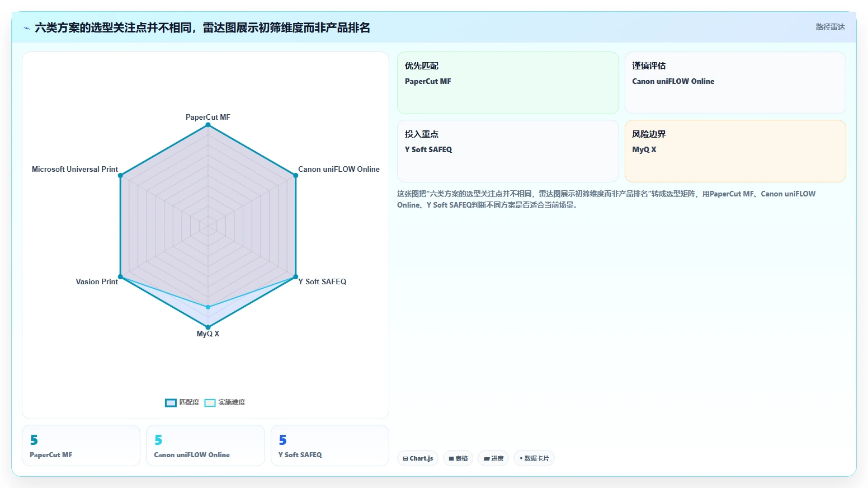Click the MyQ X axis label

pyautogui.click(x=208, y=334)
